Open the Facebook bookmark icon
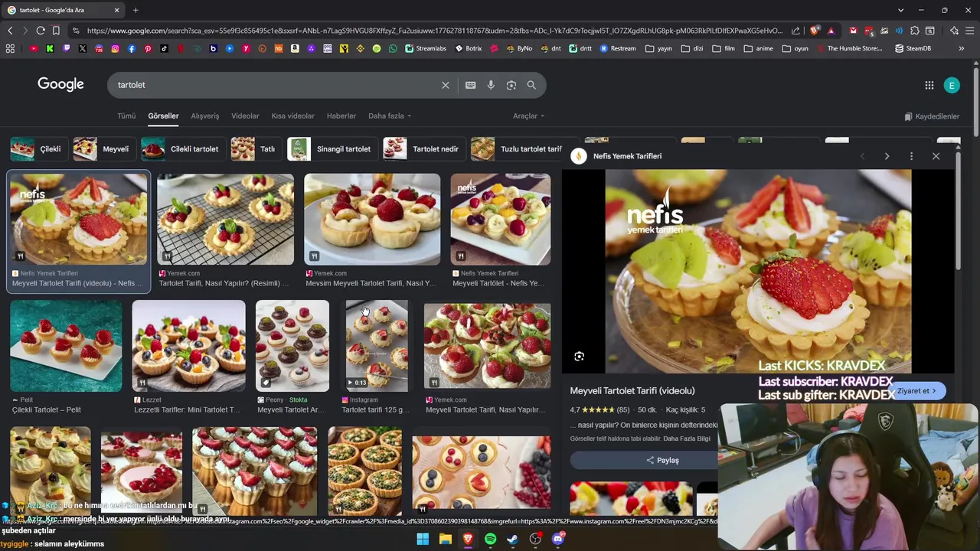The height and width of the screenshot is (551, 980). pyautogui.click(x=132, y=48)
